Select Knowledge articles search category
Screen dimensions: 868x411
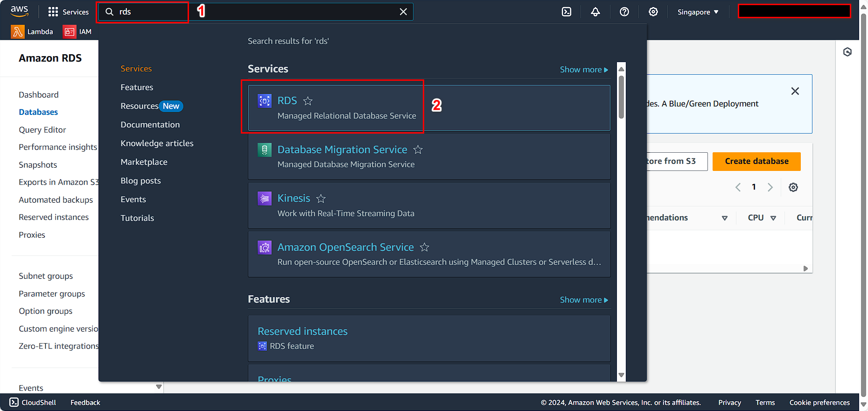point(157,143)
